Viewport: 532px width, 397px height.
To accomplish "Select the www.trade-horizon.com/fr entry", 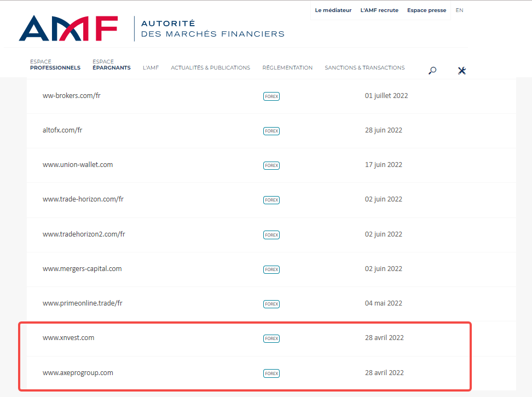I will point(83,199).
